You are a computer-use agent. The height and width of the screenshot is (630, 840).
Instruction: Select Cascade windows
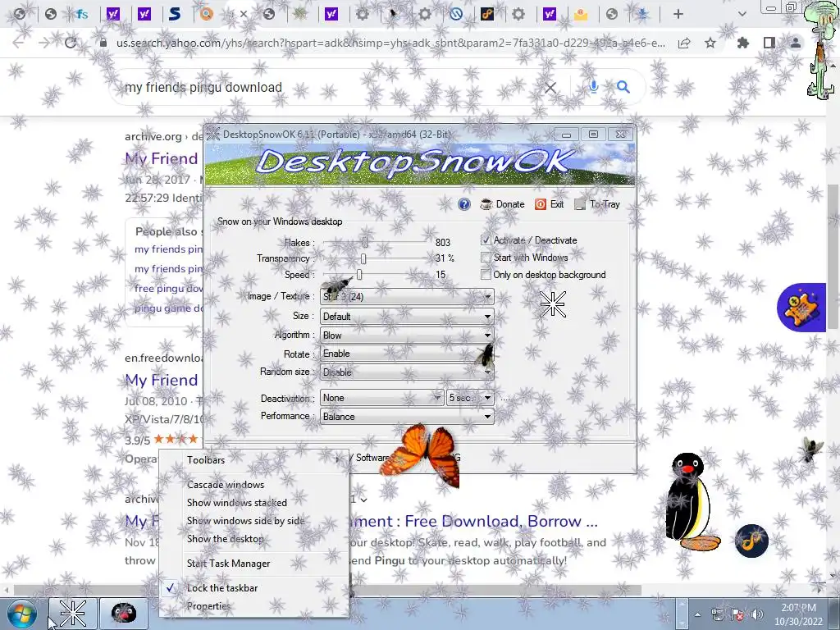[254, 484]
